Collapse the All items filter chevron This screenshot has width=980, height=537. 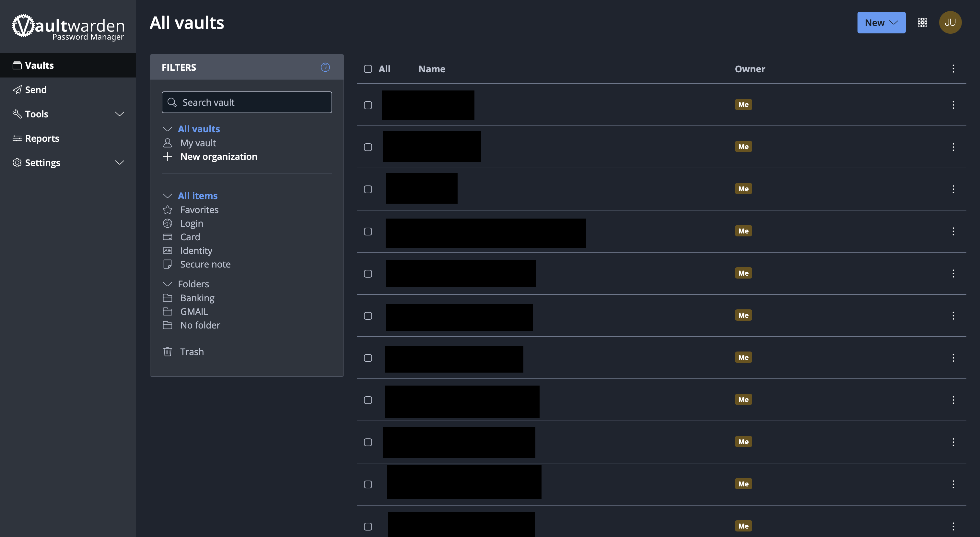click(x=168, y=196)
